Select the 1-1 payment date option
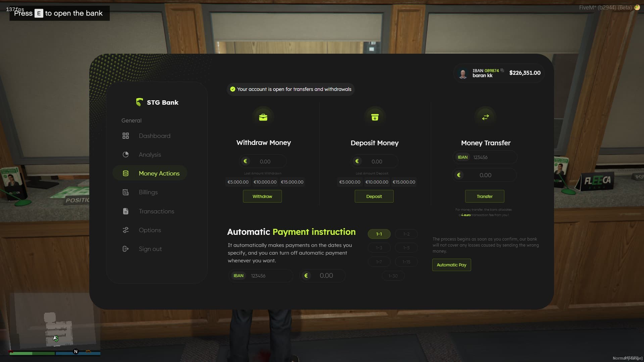The width and height of the screenshot is (644, 362). tap(379, 234)
